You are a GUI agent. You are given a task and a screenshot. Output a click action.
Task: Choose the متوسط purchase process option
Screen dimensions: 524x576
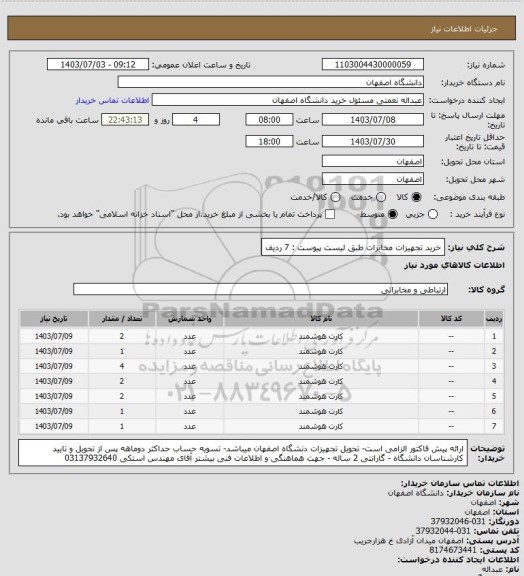(392, 214)
